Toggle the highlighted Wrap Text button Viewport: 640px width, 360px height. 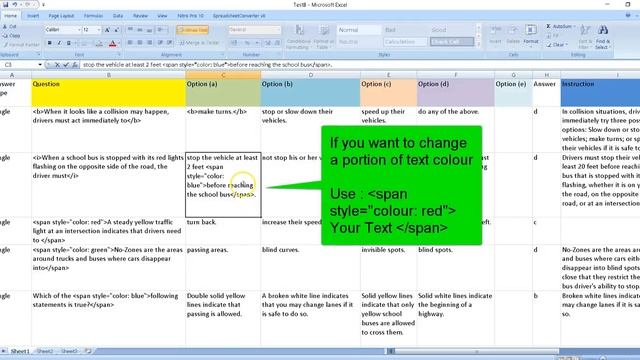tap(193, 30)
